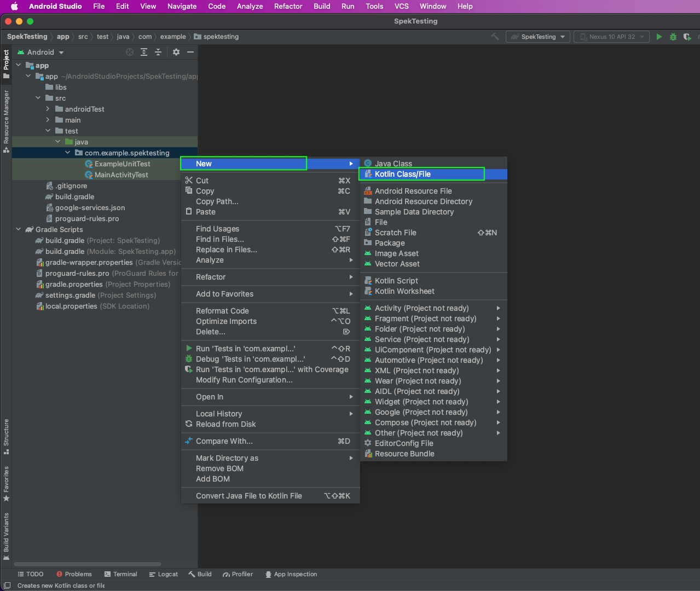The image size is (700, 591).
Task: Open the TODO tool window
Action: pos(31,574)
